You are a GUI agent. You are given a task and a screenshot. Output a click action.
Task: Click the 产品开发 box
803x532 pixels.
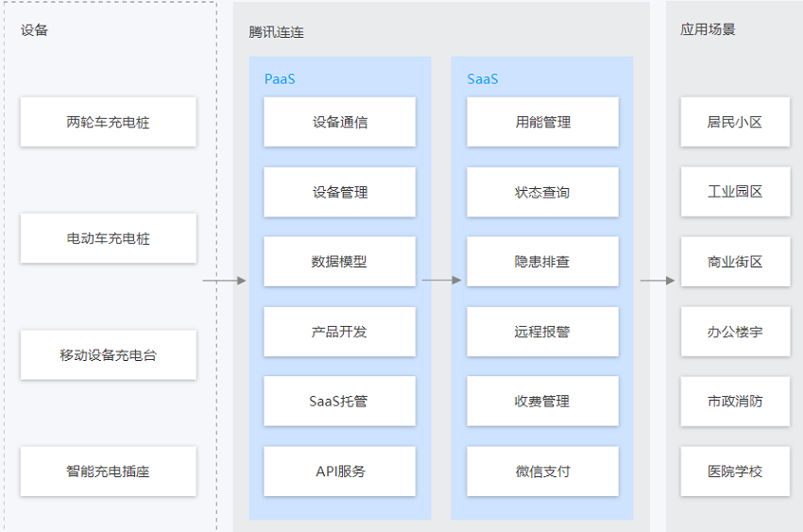pos(339,332)
